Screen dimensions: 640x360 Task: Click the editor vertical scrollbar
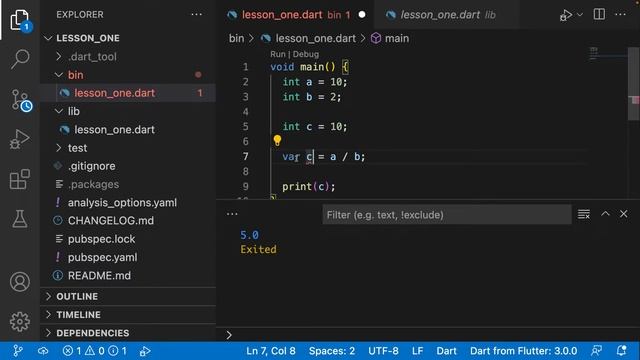pos(633,84)
